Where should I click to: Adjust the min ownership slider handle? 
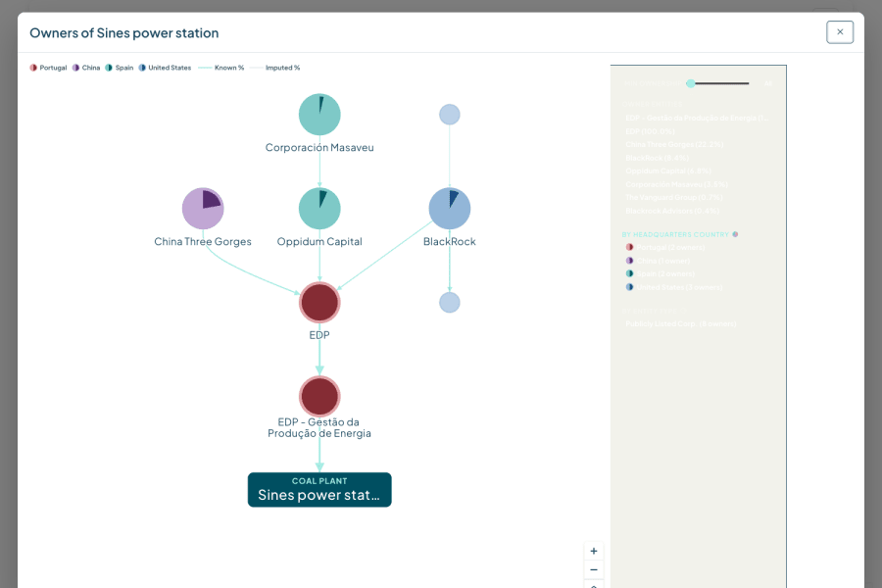coord(691,83)
